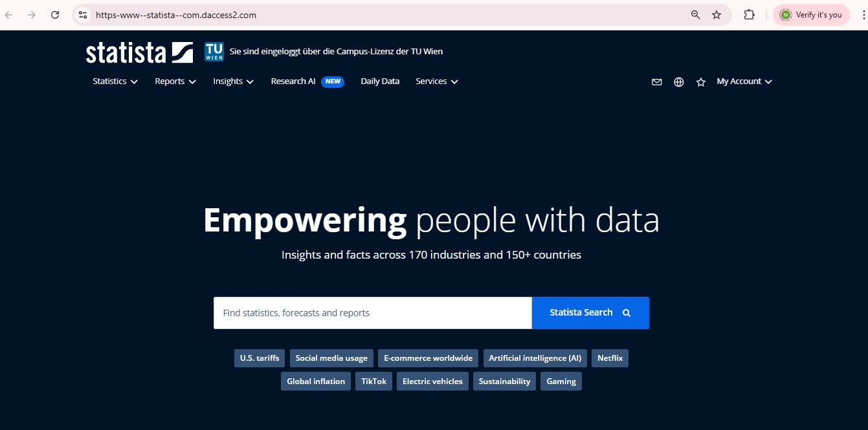Click the zoom magnifier in the address bar
Screen dimensions: 868x430
696,15
